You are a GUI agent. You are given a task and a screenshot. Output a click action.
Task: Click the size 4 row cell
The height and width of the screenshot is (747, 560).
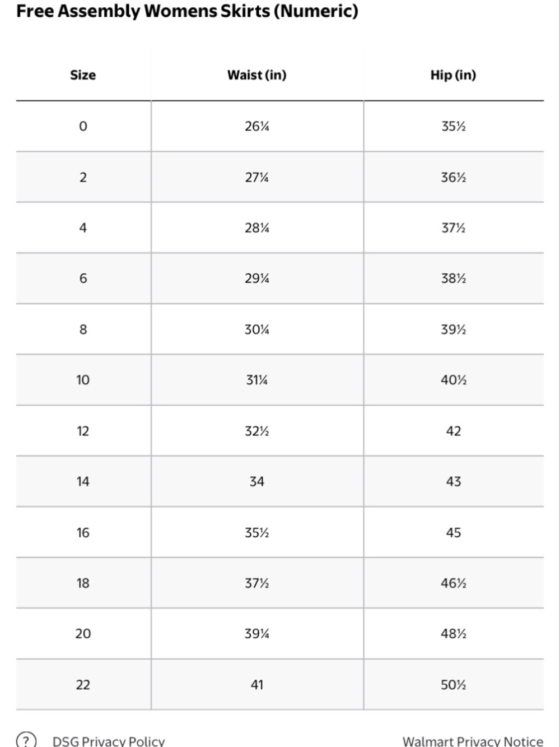(83, 228)
